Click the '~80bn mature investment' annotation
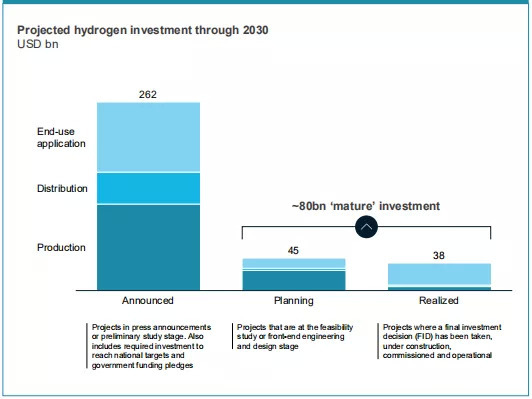This screenshot has width=532, height=399. click(x=366, y=206)
